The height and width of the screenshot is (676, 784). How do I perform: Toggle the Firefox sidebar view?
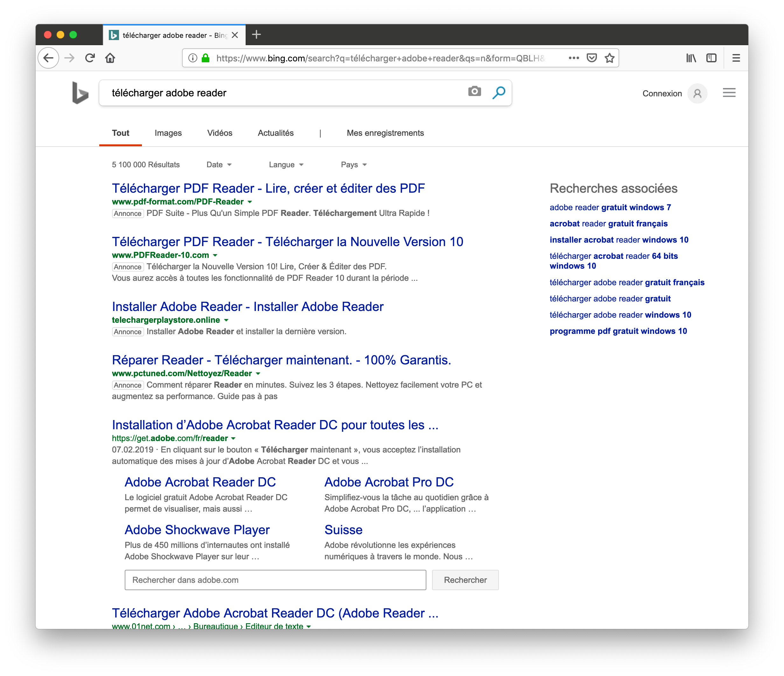coord(711,58)
